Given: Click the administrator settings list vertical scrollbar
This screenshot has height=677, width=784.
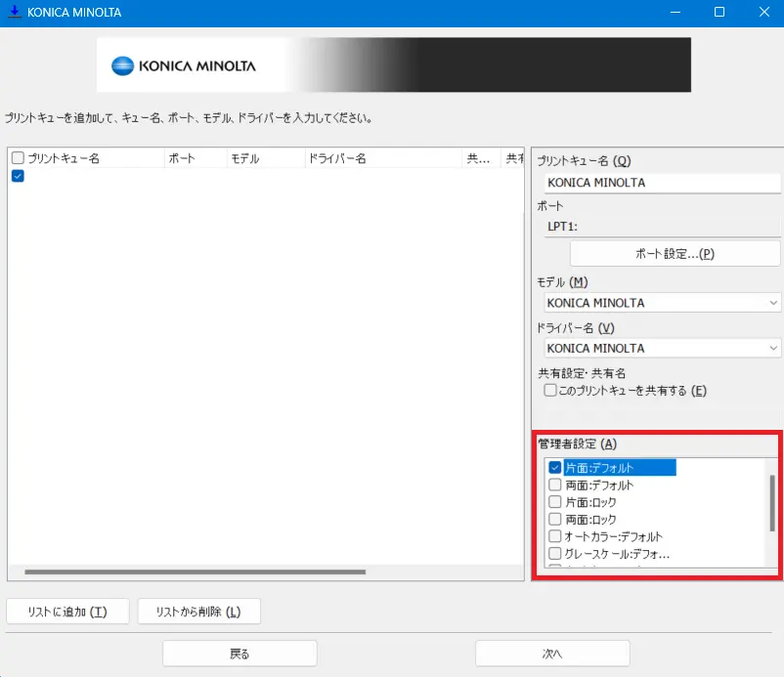Looking at the screenshot, I should (x=771, y=502).
